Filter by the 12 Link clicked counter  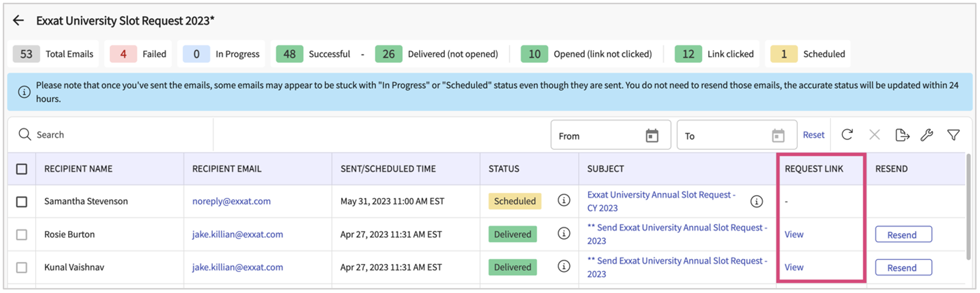pyautogui.click(x=714, y=54)
